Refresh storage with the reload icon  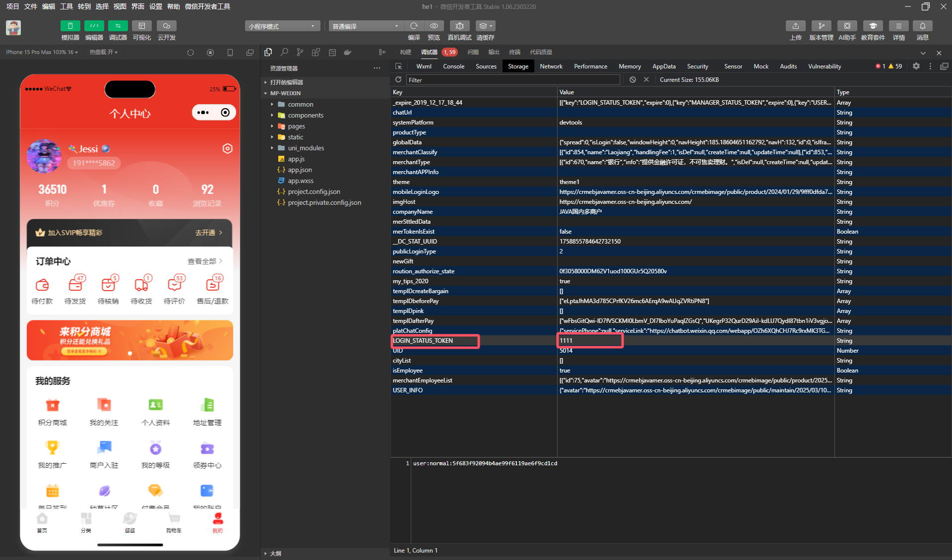pos(398,80)
